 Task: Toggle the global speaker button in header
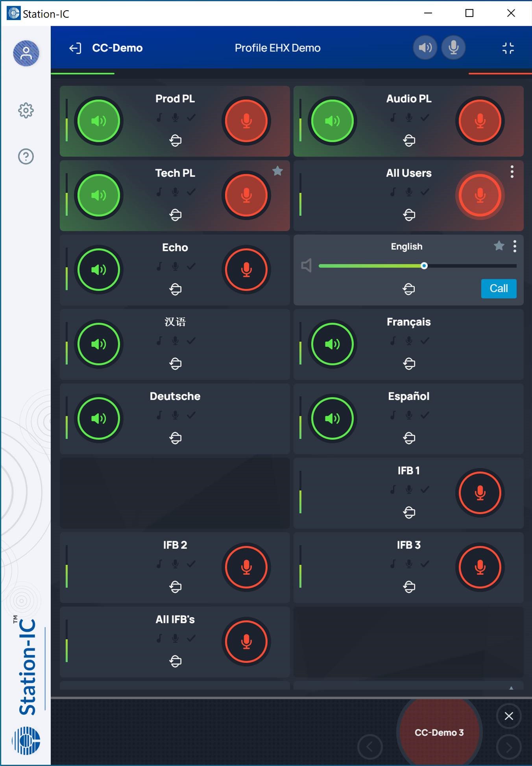click(425, 48)
